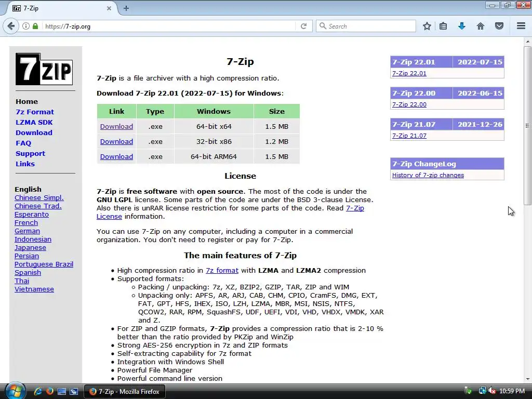
Task: Click Show Desktop quick launch icon
Action: click(x=62, y=392)
